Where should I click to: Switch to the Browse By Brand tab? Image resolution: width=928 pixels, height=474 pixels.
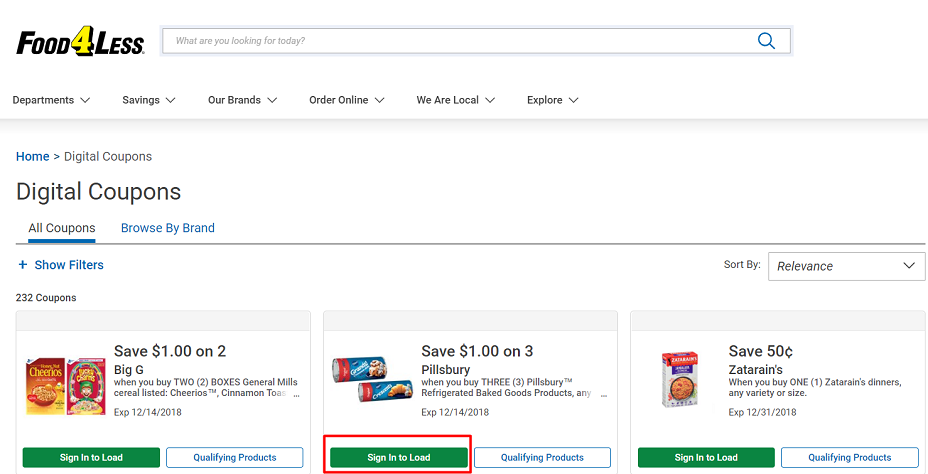click(167, 228)
